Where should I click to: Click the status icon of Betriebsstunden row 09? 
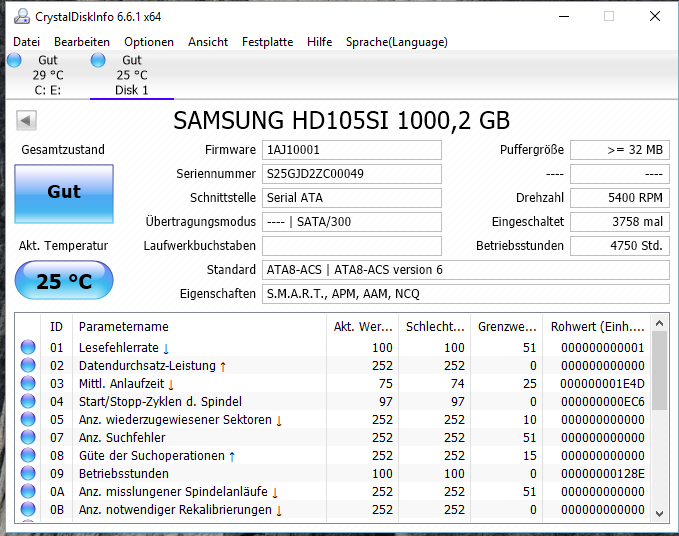coord(27,474)
